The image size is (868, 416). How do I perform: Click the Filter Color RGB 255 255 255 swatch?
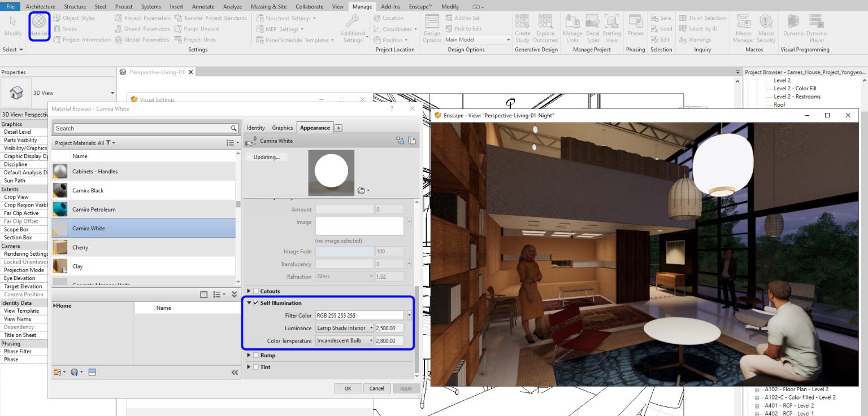point(359,315)
